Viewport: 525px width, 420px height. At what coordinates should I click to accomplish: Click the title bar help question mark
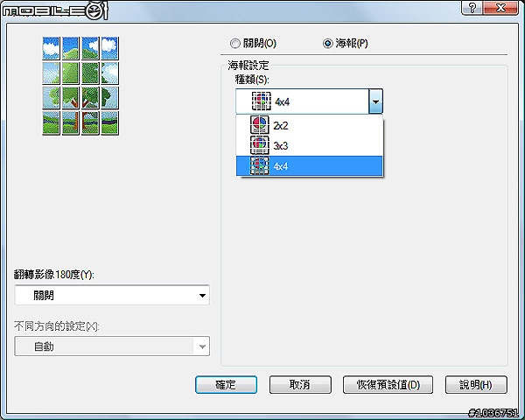(472, 8)
